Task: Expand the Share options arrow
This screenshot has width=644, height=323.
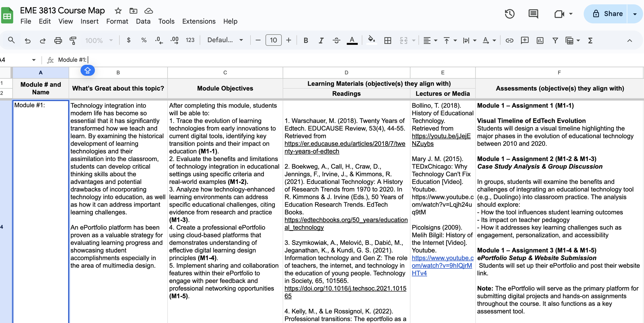Action: pyautogui.click(x=635, y=14)
